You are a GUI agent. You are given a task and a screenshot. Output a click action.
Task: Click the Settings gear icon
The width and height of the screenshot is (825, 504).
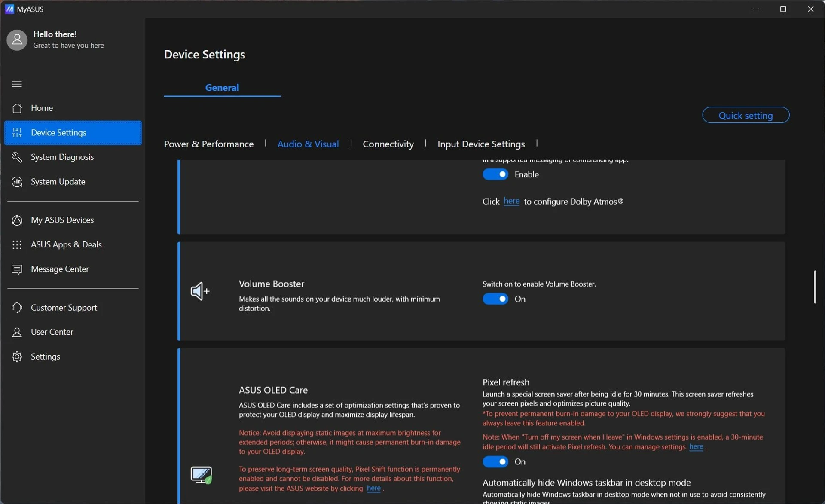(x=17, y=357)
